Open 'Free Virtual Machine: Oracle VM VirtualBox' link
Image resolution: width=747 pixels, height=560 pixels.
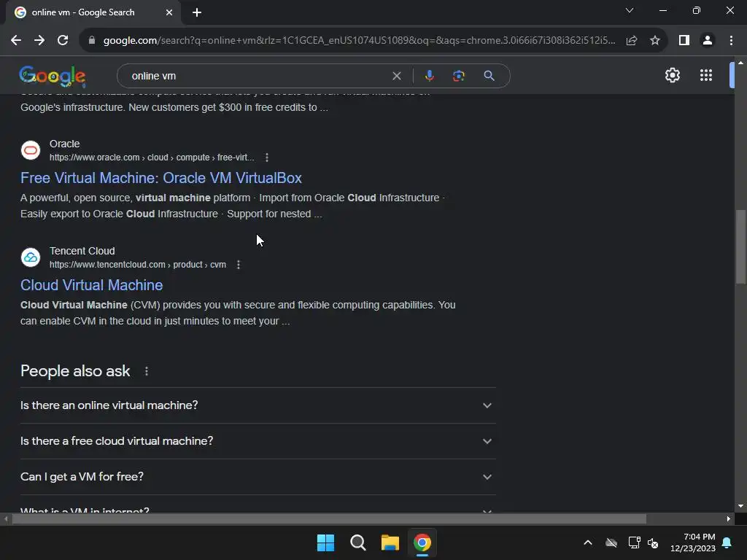(161, 178)
